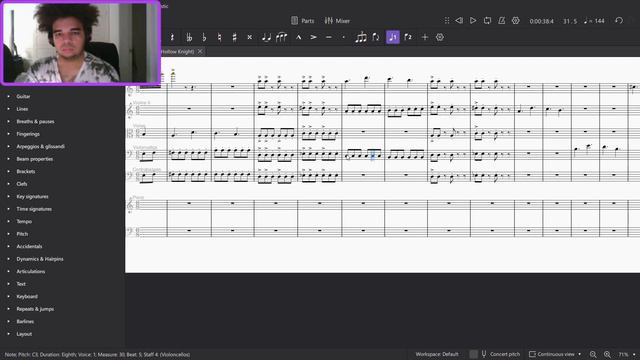Screen dimensions: 640x360
Task: Click the plus add button in toolbar
Action: coord(424,37)
